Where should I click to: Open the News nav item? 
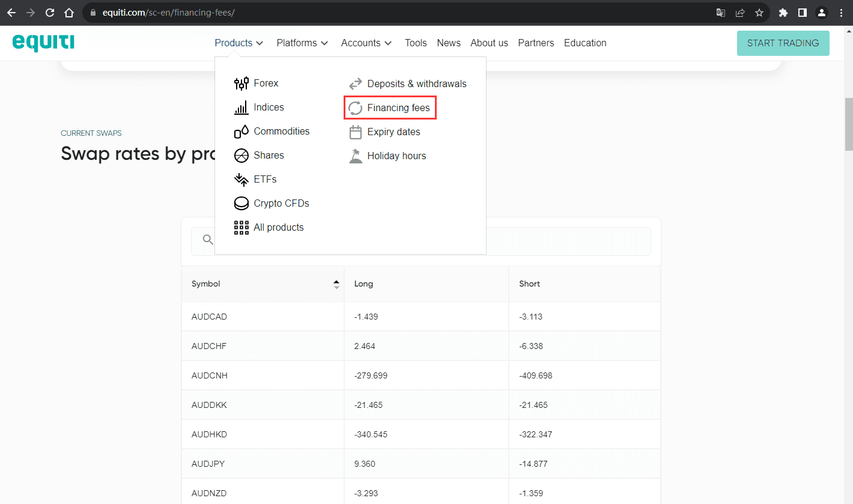click(449, 43)
